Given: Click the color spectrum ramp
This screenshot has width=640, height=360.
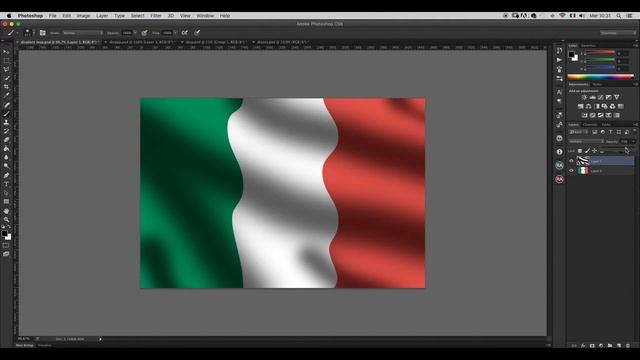Looking at the screenshot, I should 600,77.
